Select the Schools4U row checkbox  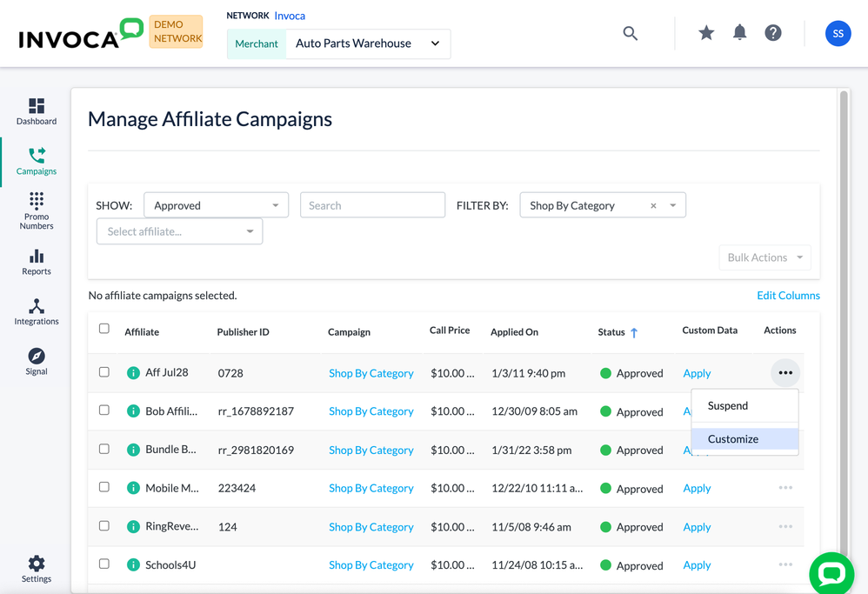coord(104,564)
